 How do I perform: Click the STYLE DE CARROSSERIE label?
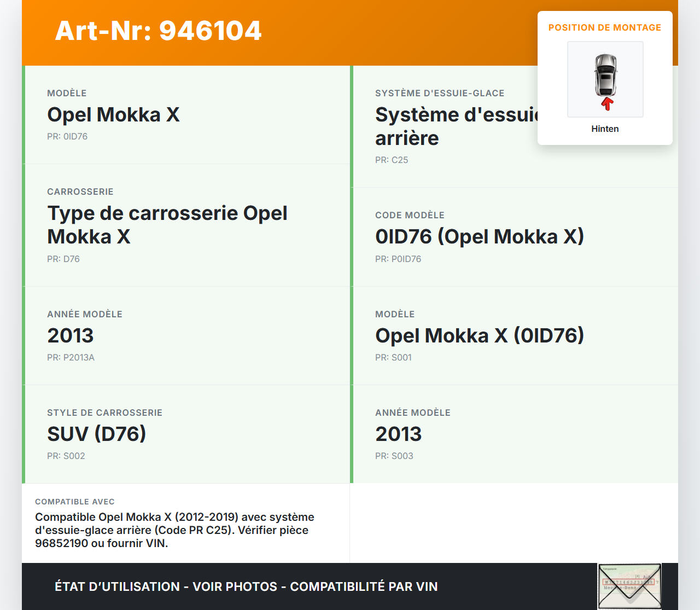pyautogui.click(x=104, y=413)
